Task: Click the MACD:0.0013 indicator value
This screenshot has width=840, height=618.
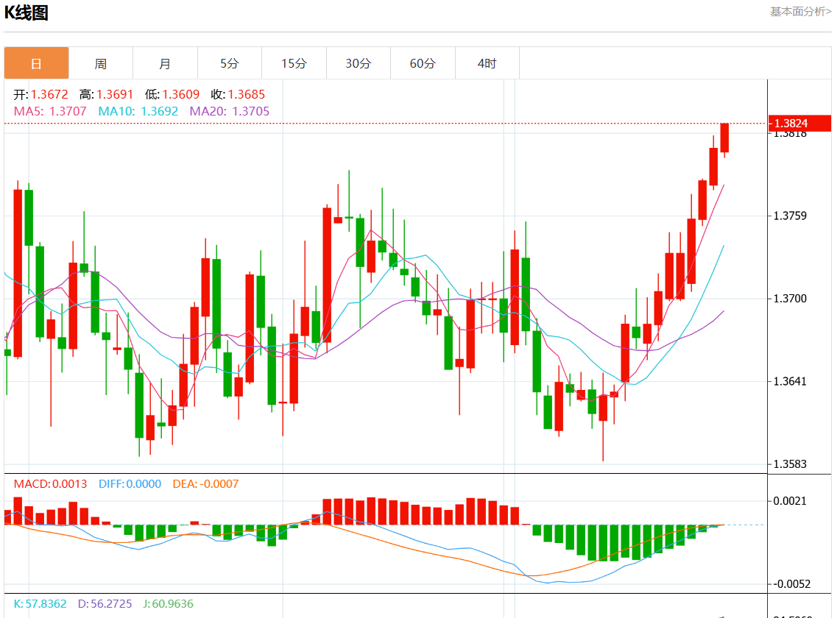Action: click(x=50, y=484)
